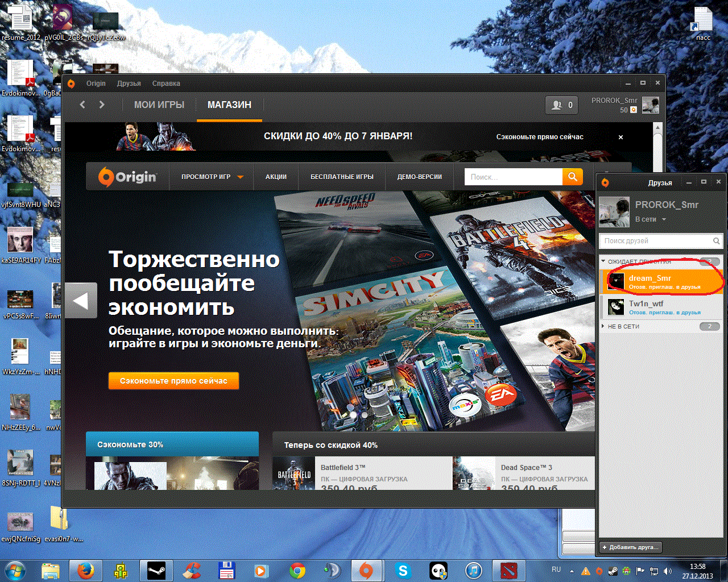Open Dota 2 from the taskbar
The height and width of the screenshot is (582, 728).
[508, 570]
